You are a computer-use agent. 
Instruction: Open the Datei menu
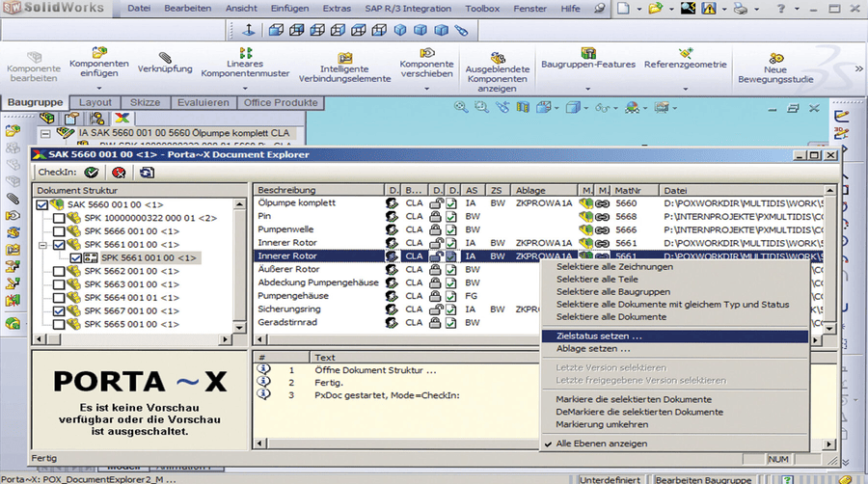139,9
